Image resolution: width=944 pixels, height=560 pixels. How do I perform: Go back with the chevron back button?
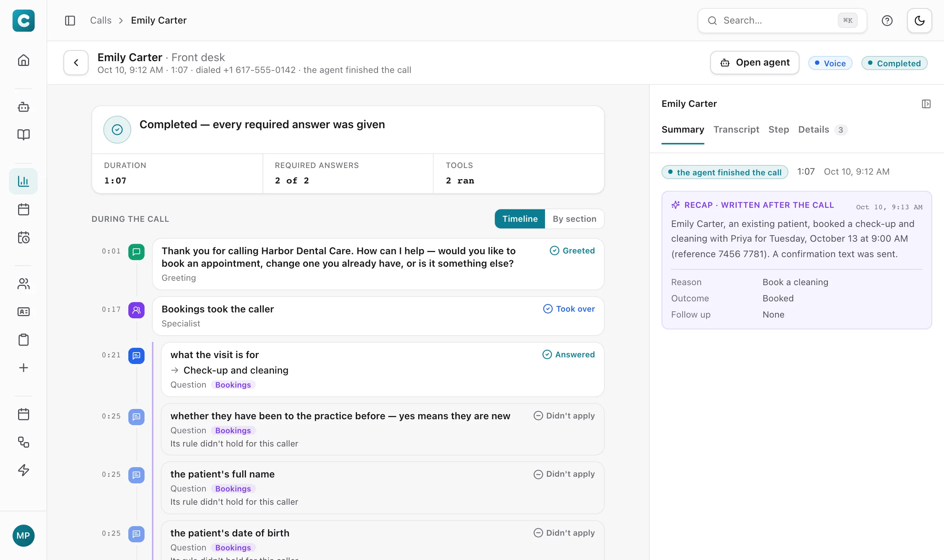tap(76, 63)
